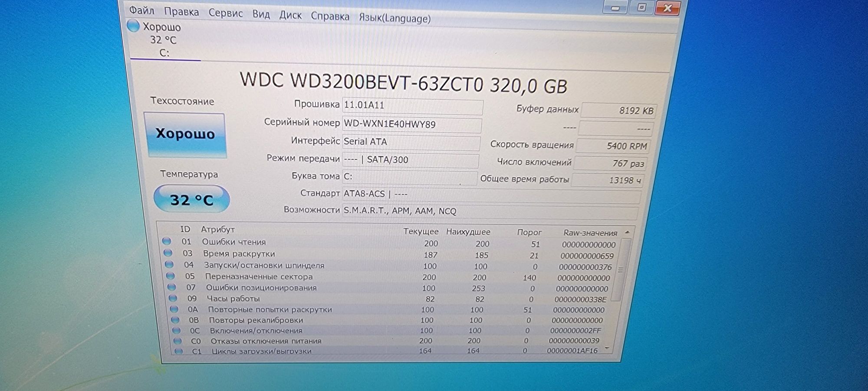Open the Вид menu

261,14
